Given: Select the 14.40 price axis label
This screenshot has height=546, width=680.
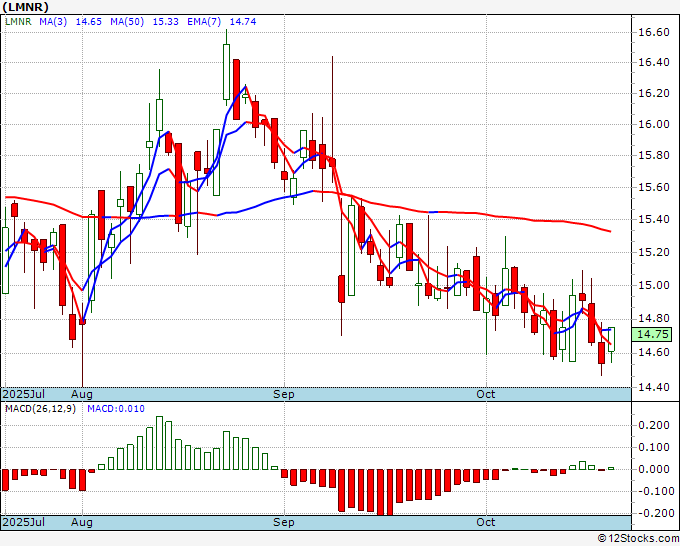Looking at the screenshot, I should pos(654,387).
